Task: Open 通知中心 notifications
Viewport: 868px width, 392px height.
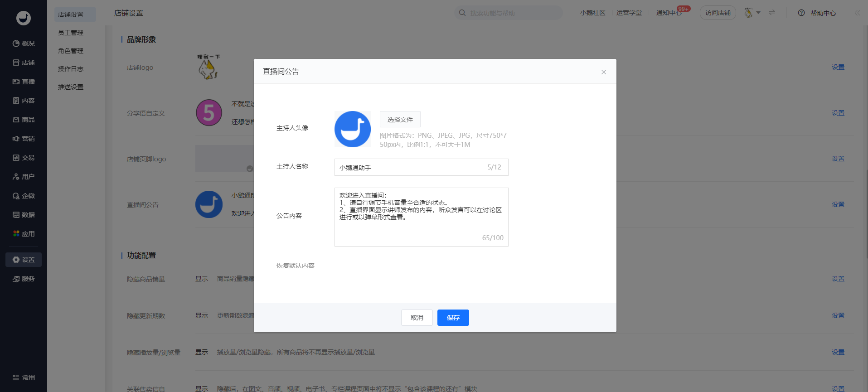Action: click(x=669, y=13)
